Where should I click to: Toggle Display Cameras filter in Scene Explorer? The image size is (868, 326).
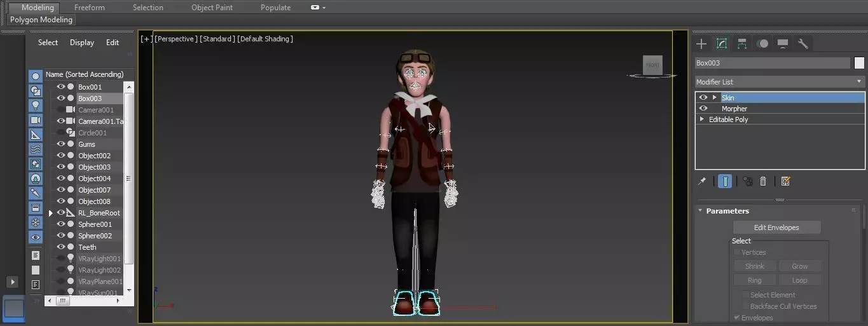tap(36, 120)
